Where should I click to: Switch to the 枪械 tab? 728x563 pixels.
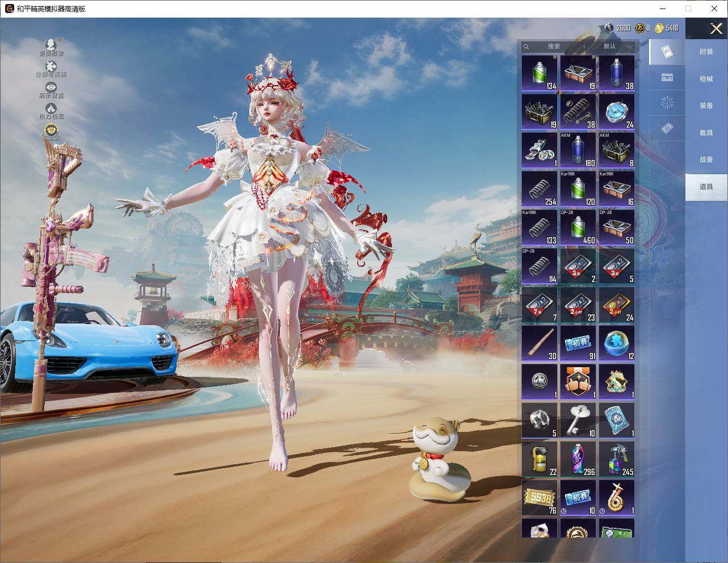click(x=706, y=79)
